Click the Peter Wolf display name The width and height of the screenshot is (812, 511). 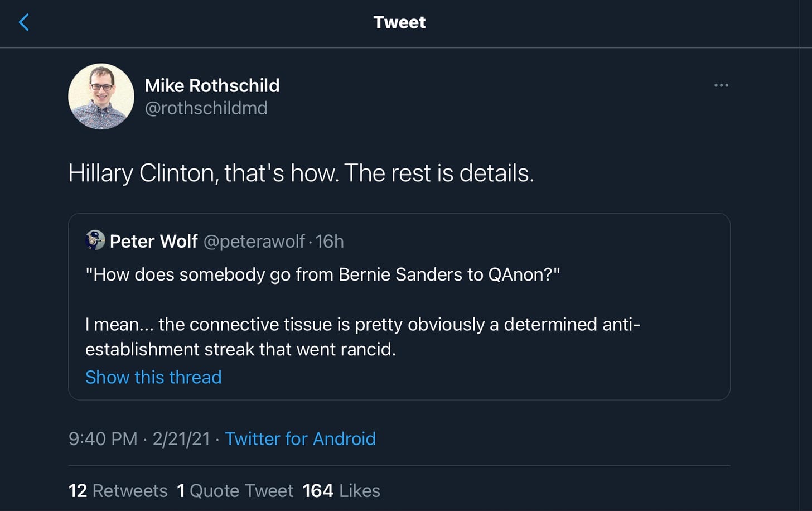pos(153,241)
